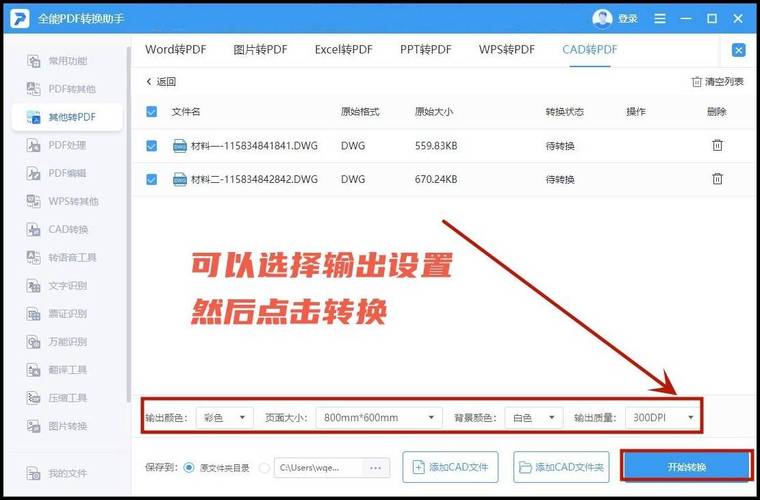The height and width of the screenshot is (500, 760).
Task: Uncheck the 材料二-115834842842.DWG checkbox
Action: pos(152,179)
